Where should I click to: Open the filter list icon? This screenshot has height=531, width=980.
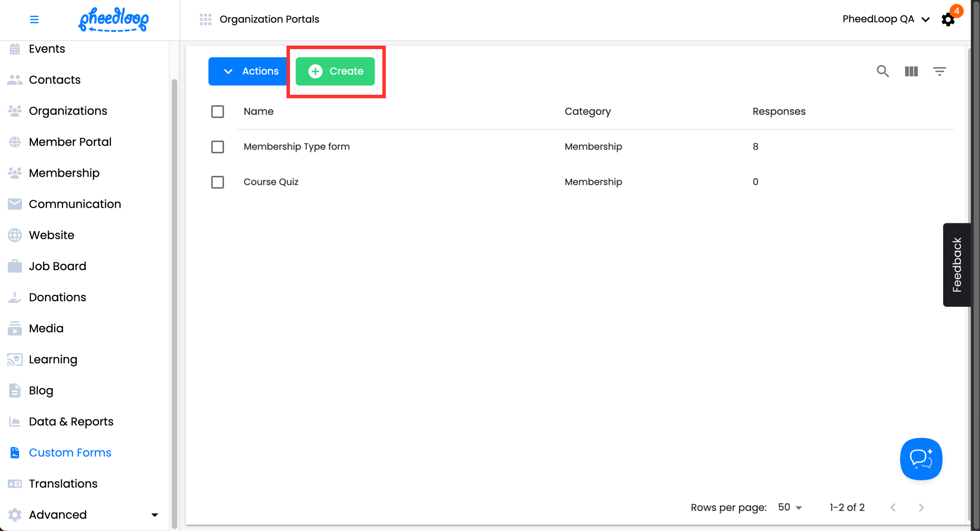click(x=939, y=71)
